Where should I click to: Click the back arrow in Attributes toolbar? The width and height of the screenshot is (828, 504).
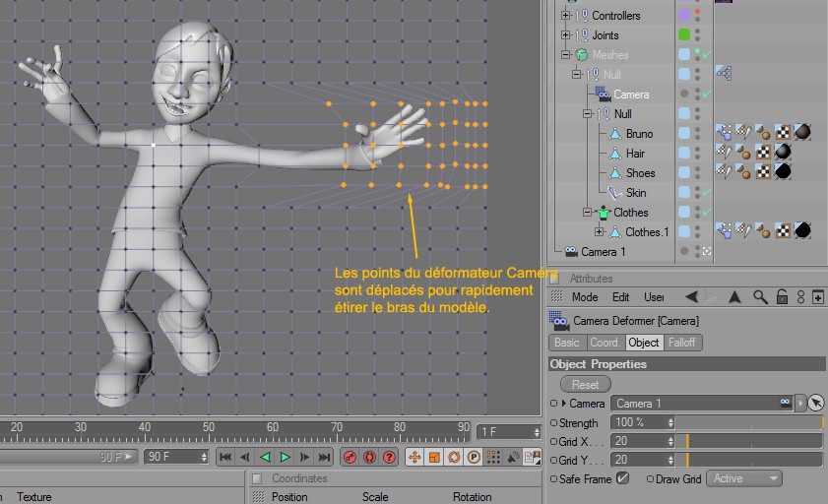pos(691,296)
